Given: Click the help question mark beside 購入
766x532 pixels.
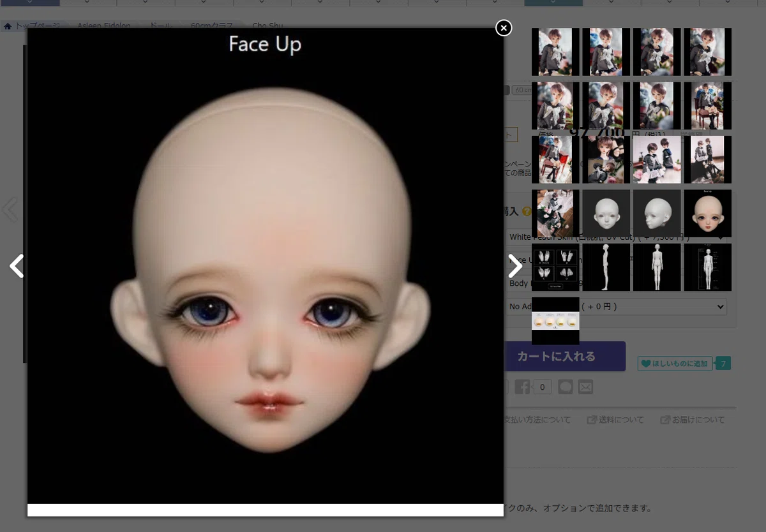Looking at the screenshot, I should [527, 211].
